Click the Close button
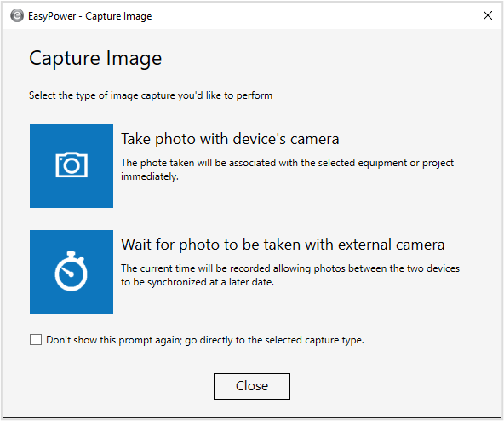 252,386
